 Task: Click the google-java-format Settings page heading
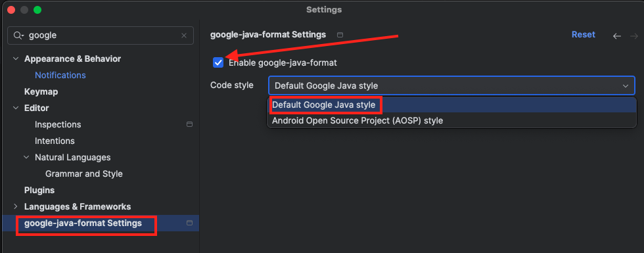pos(268,35)
